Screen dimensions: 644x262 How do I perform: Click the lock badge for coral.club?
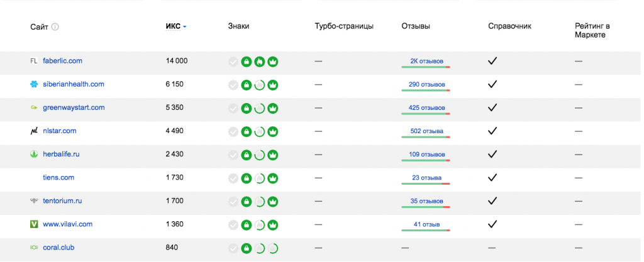tap(246, 249)
